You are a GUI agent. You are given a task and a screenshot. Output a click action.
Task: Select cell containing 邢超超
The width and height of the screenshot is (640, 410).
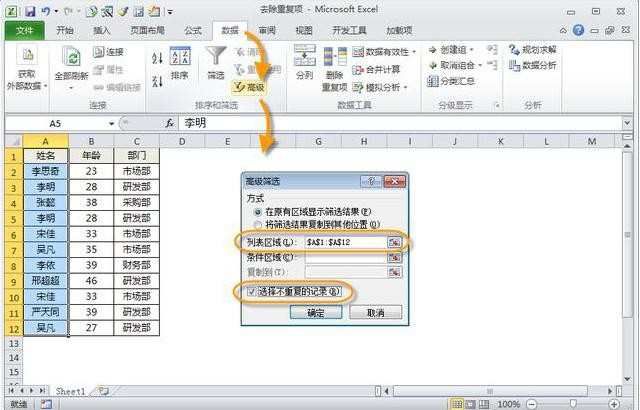[x=46, y=281]
